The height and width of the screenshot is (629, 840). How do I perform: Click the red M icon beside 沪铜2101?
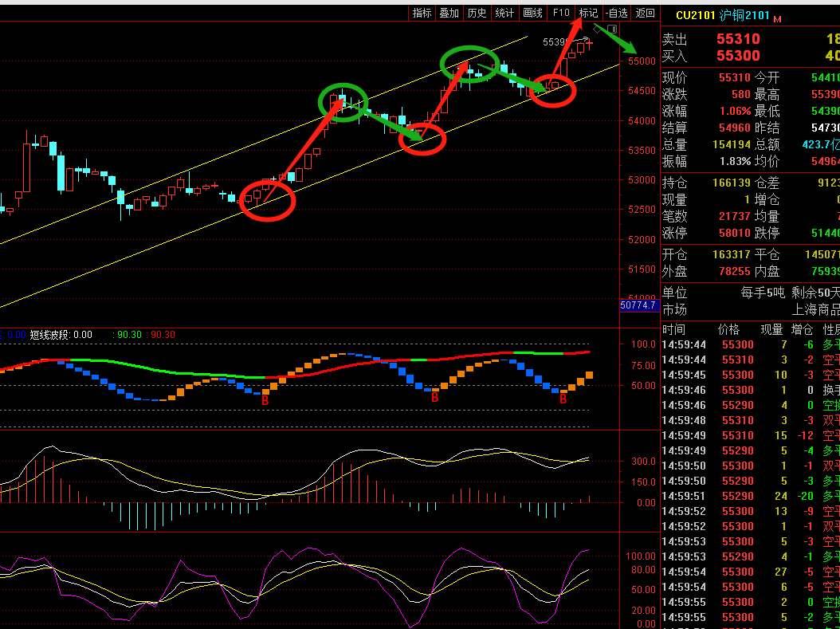coord(777,18)
